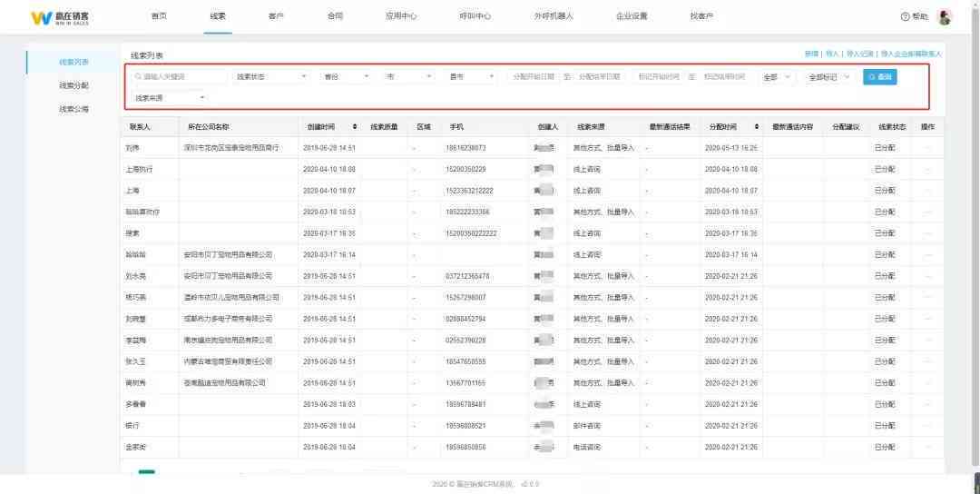Click the 导入 link
The height and width of the screenshot is (494, 980).
pyautogui.click(x=832, y=54)
